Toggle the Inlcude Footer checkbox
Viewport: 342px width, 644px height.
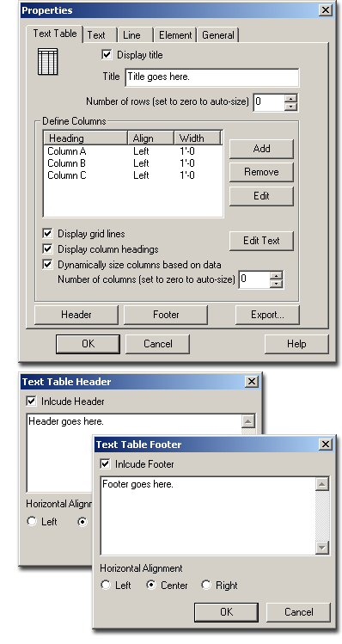tap(105, 464)
